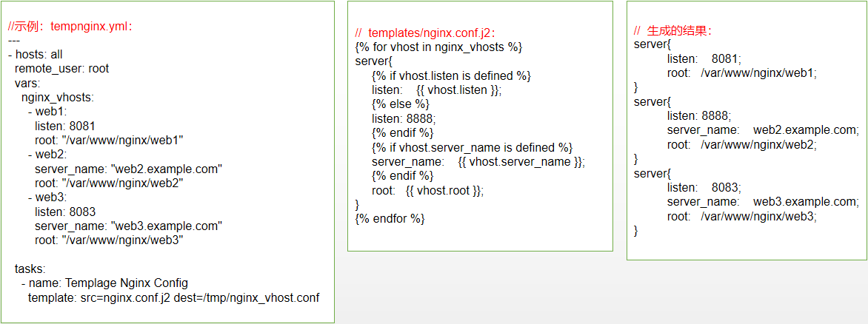The height and width of the screenshot is (324, 868).
Task: Click the red "// templates/nginx.conf.j2" heading
Action: pos(425,33)
